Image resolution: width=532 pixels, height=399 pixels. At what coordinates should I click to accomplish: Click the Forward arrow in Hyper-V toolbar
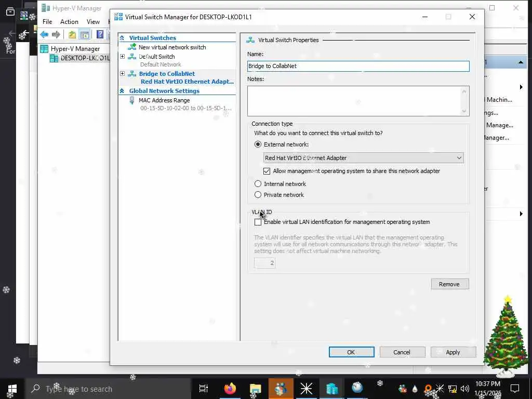[56, 34]
